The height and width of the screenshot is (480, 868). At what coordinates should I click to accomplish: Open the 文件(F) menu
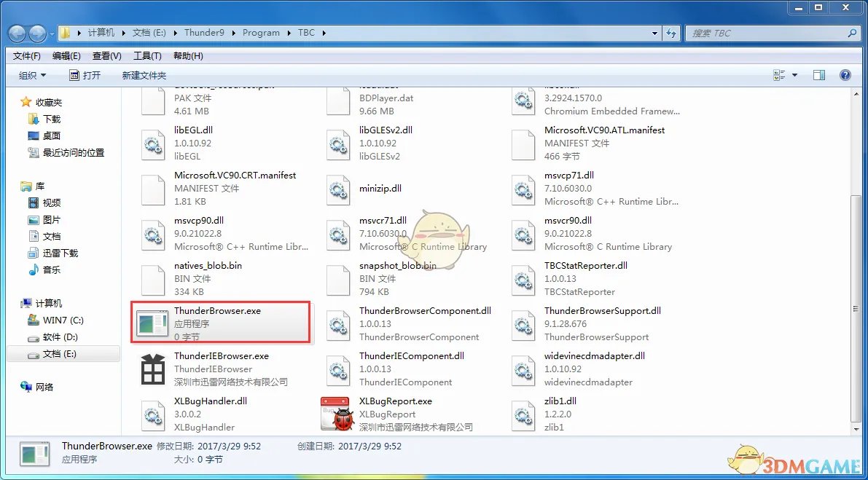point(27,56)
